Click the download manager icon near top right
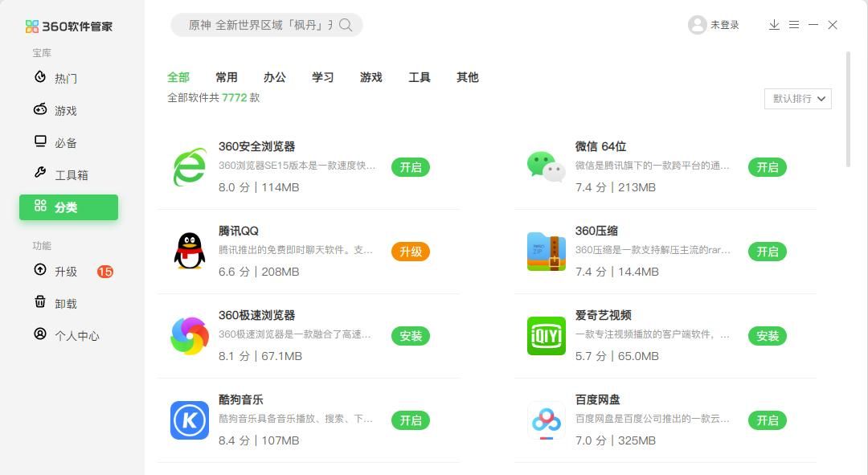This screenshot has height=475, width=868. click(774, 25)
